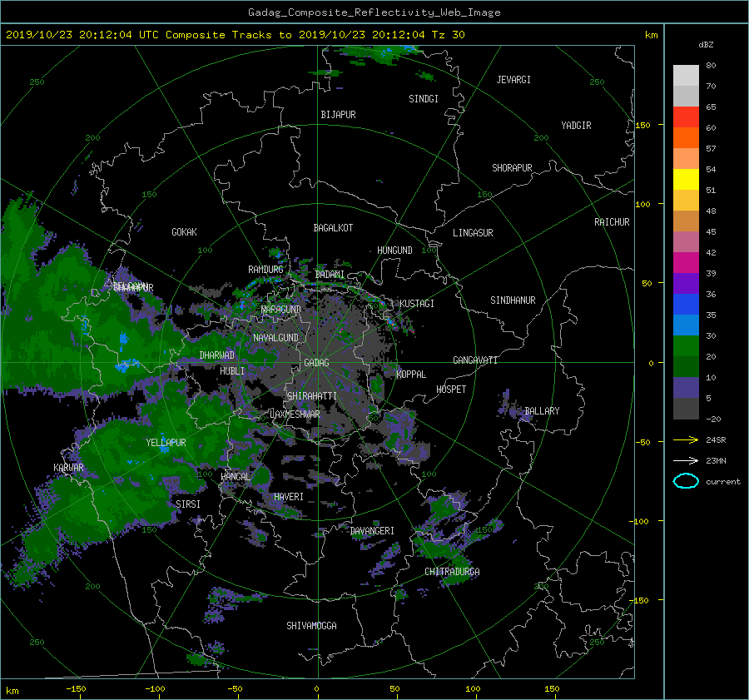Screen dimensions: 749x700
Task: Click the SHIRAHATTI city label
Action: click(x=312, y=396)
